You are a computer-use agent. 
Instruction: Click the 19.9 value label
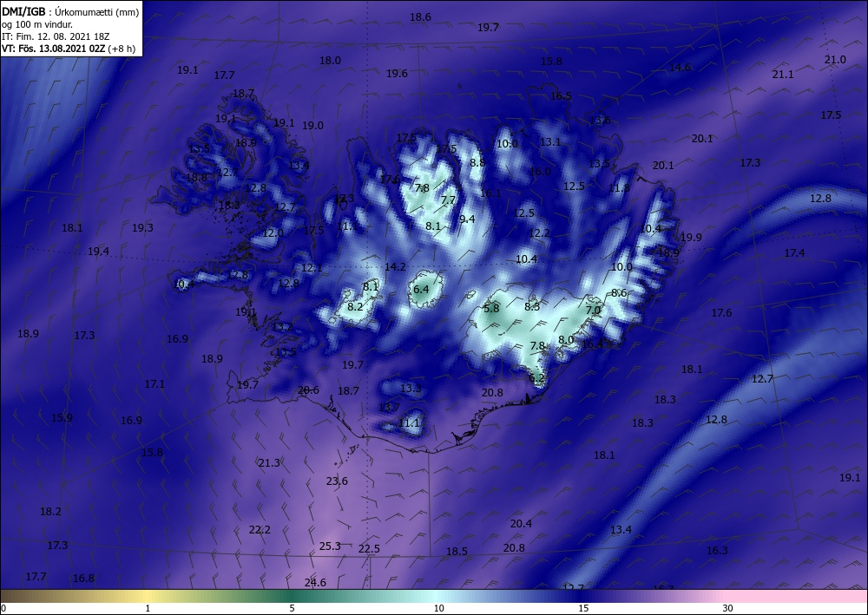(692, 238)
